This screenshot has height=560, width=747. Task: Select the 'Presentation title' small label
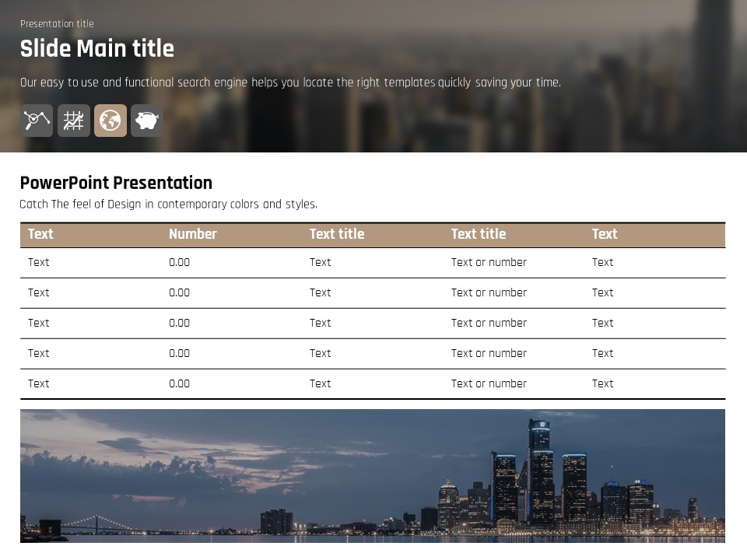point(57,23)
